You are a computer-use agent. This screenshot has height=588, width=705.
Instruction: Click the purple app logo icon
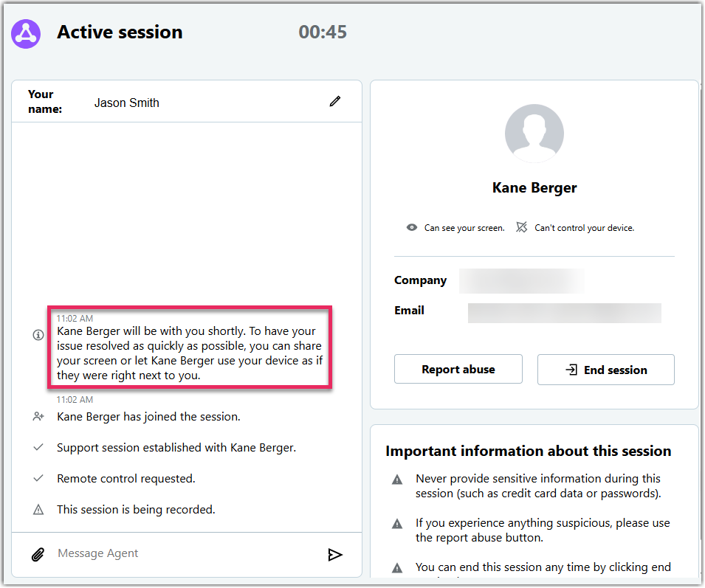pyautogui.click(x=26, y=33)
